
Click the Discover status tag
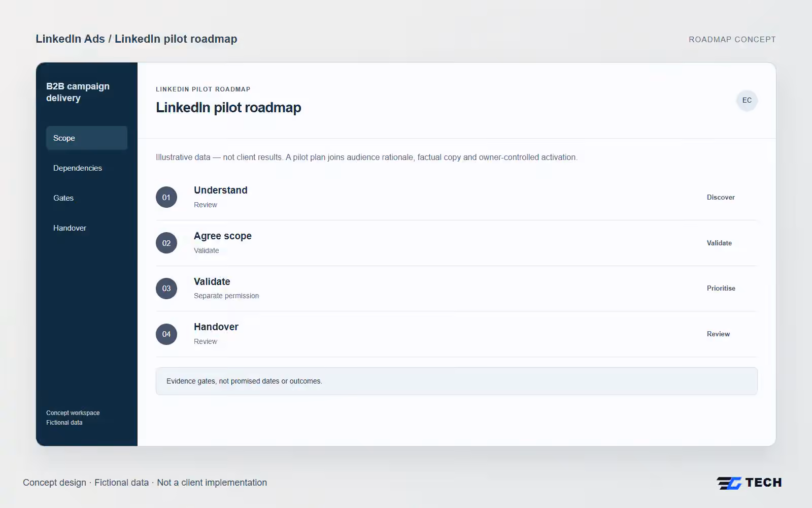(721, 198)
